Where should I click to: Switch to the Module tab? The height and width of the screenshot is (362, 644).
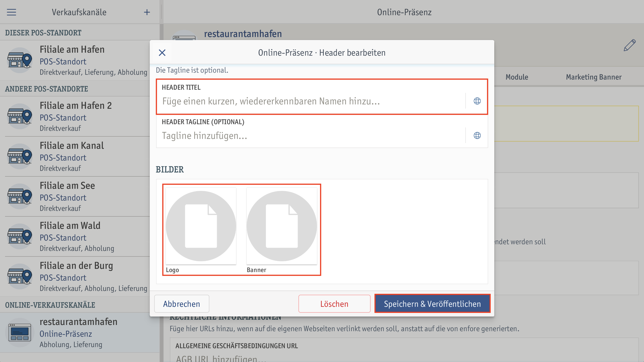click(517, 77)
